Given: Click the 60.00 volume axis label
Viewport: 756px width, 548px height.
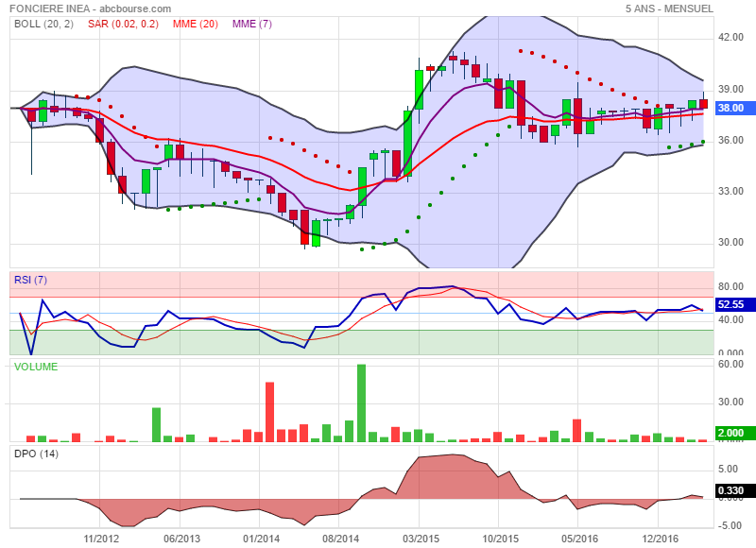Looking at the screenshot, I should [730, 365].
